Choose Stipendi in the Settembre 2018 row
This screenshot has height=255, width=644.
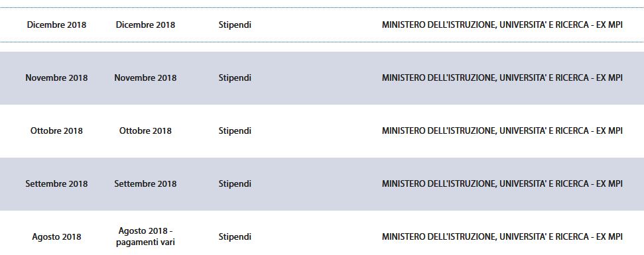235,183
